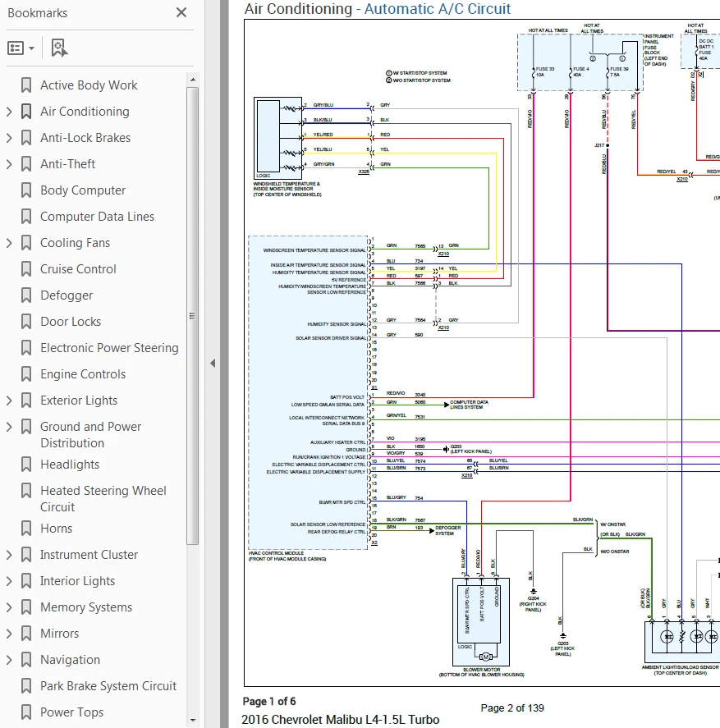Viewport: 720px width, 728px height.
Task: Expand the Anti-Theft bookmark
Action: point(8,163)
